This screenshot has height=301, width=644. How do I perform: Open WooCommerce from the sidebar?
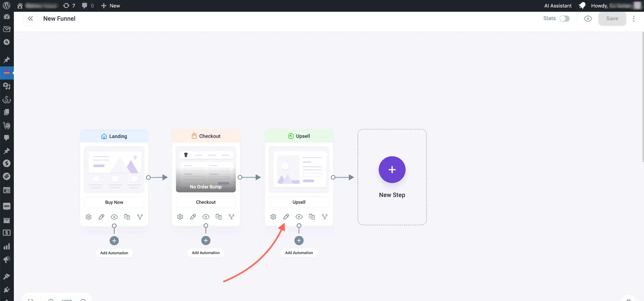coord(7,207)
